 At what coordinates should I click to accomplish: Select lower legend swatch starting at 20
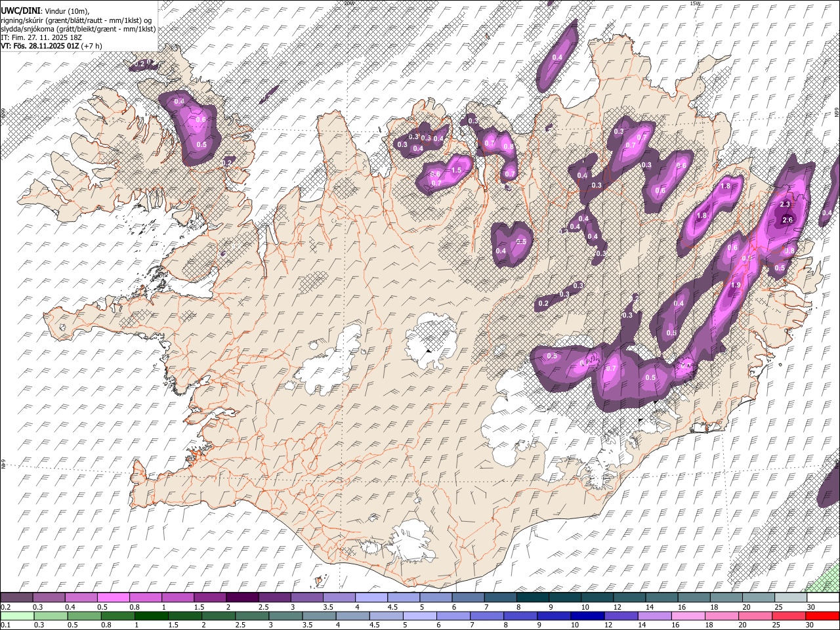755,616
